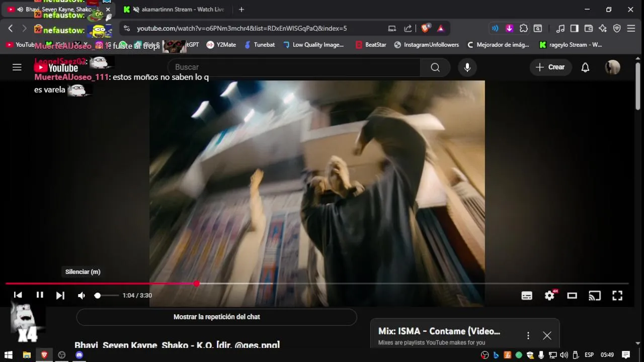Click the install app icon in address bar

392,29
